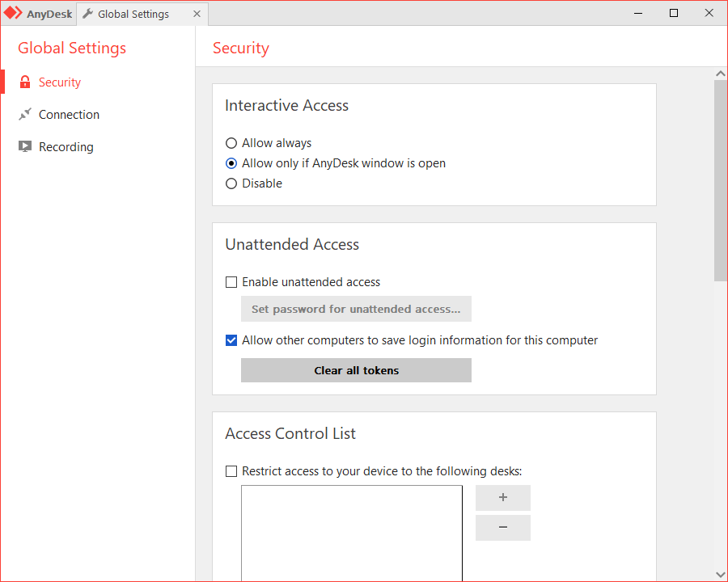The width and height of the screenshot is (728, 582).
Task: Click the vertical scrollbar thumb
Action: click(x=721, y=180)
